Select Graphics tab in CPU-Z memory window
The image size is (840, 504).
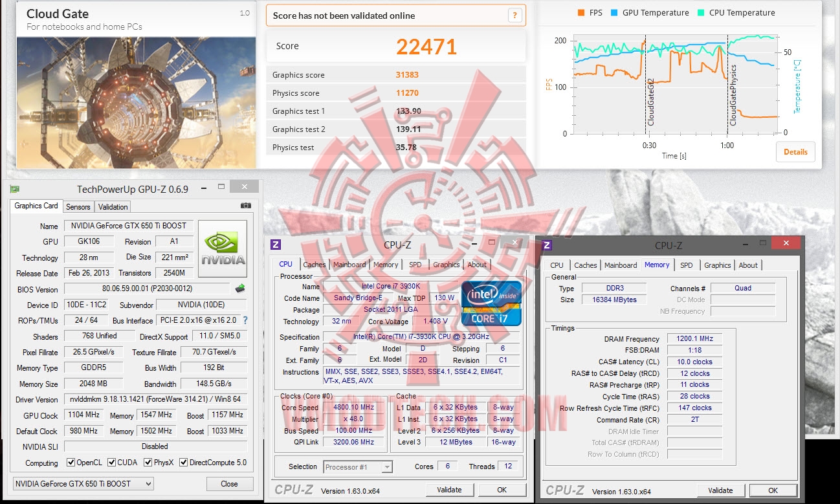718,265
